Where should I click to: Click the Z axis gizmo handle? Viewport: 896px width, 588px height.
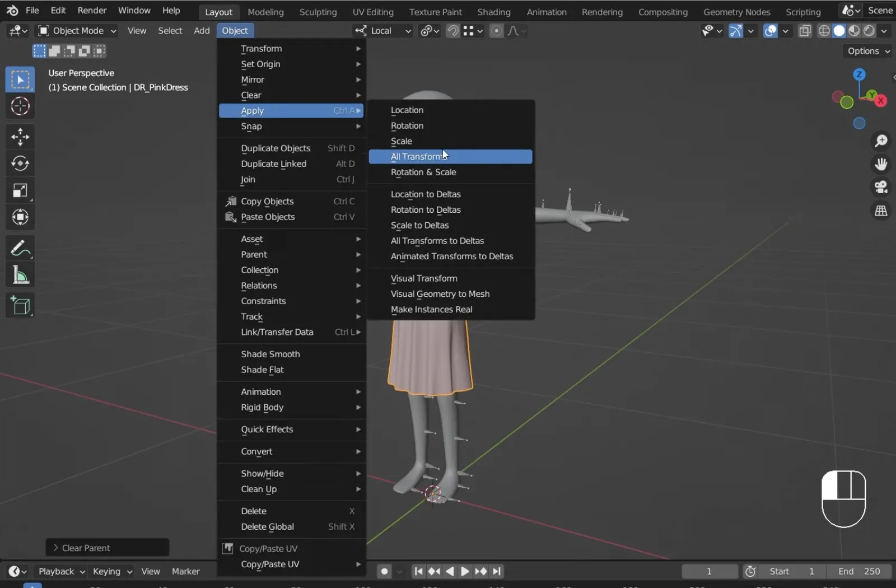click(859, 74)
